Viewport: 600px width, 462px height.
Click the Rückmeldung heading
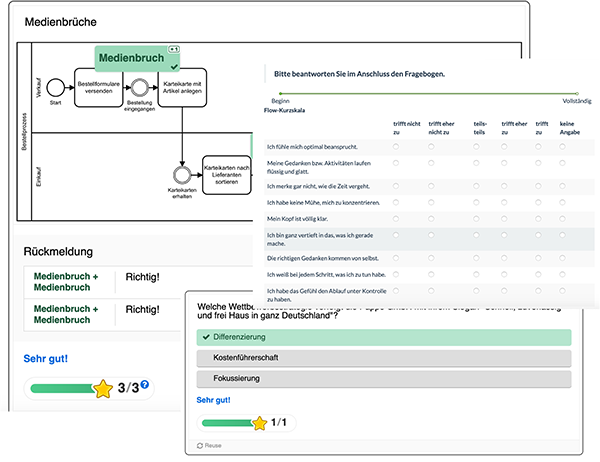coord(58,251)
